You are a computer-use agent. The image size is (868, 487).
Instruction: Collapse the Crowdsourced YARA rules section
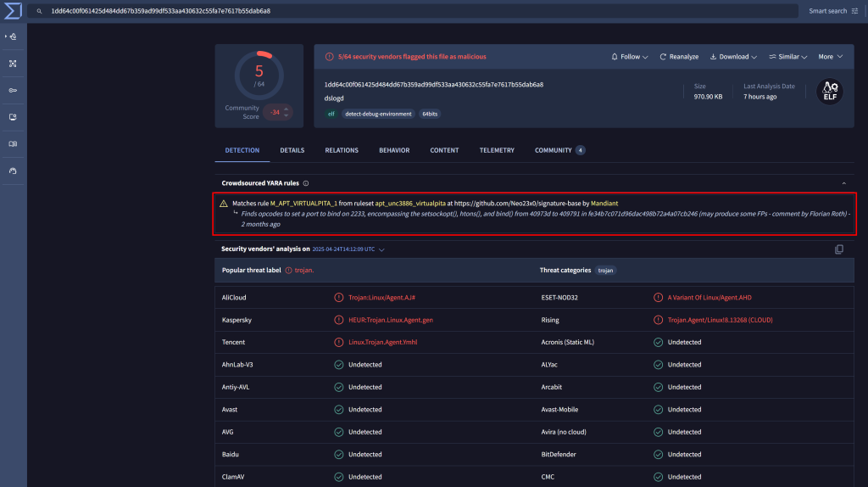point(843,183)
